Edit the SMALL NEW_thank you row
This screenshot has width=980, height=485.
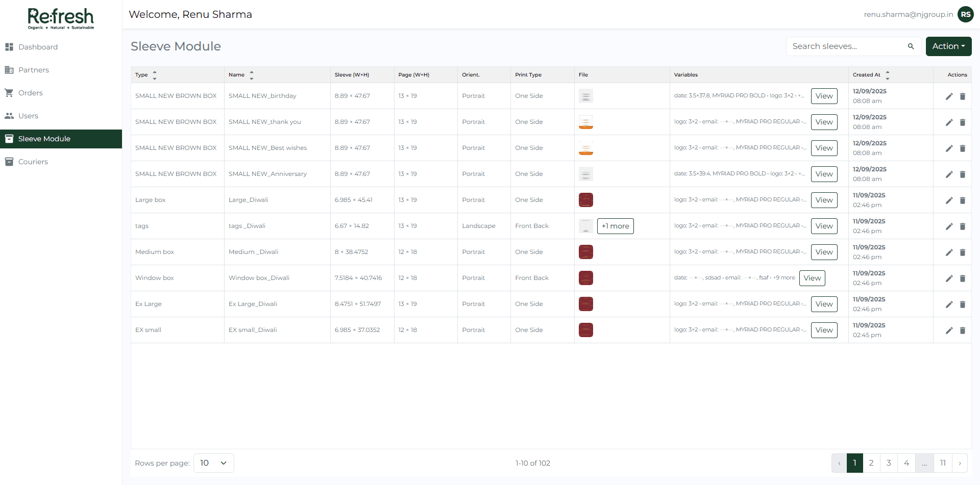click(x=949, y=122)
